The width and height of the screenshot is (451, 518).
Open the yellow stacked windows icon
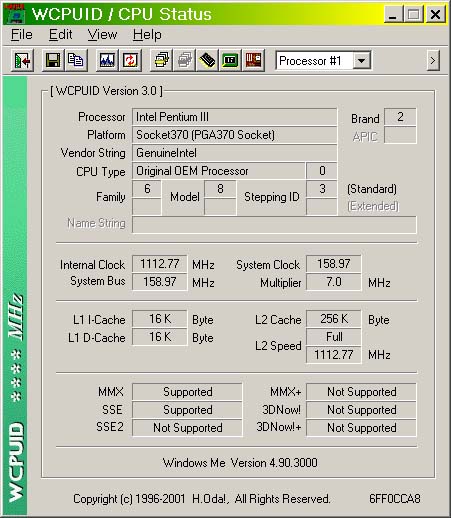pyautogui.click(x=161, y=60)
